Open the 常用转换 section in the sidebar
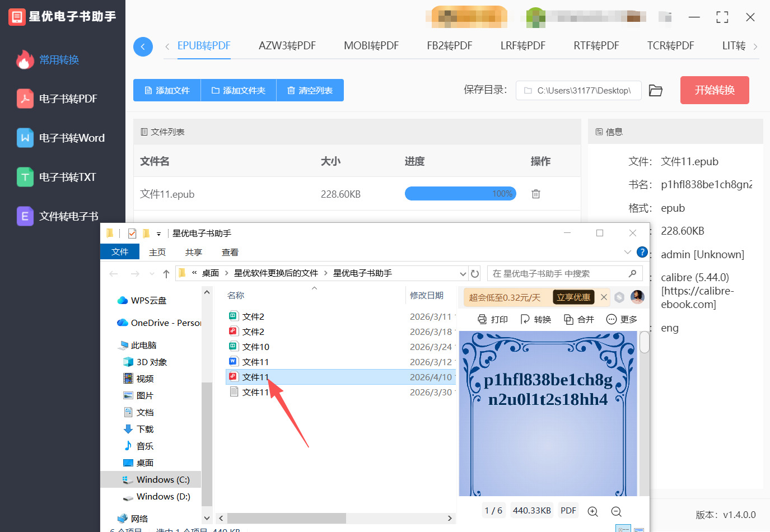 pyautogui.click(x=48, y=60)
